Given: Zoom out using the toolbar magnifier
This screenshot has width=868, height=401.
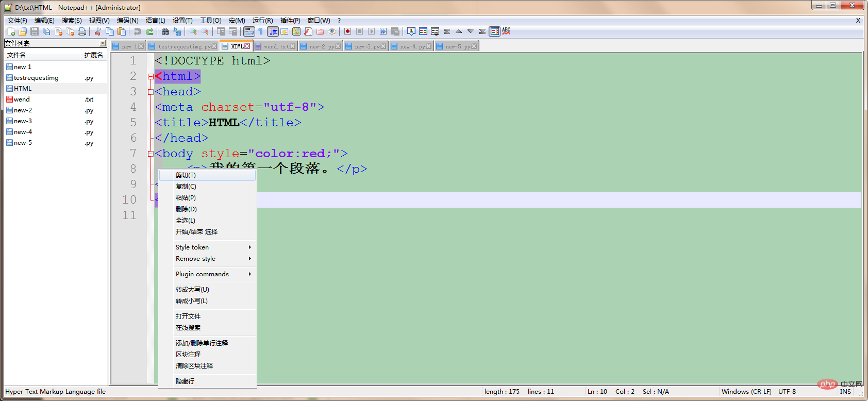Looking at the screenshot, I should 205,31.
